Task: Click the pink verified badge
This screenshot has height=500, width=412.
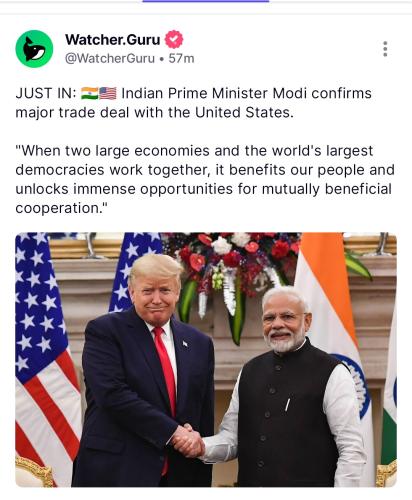Action: 174,39
